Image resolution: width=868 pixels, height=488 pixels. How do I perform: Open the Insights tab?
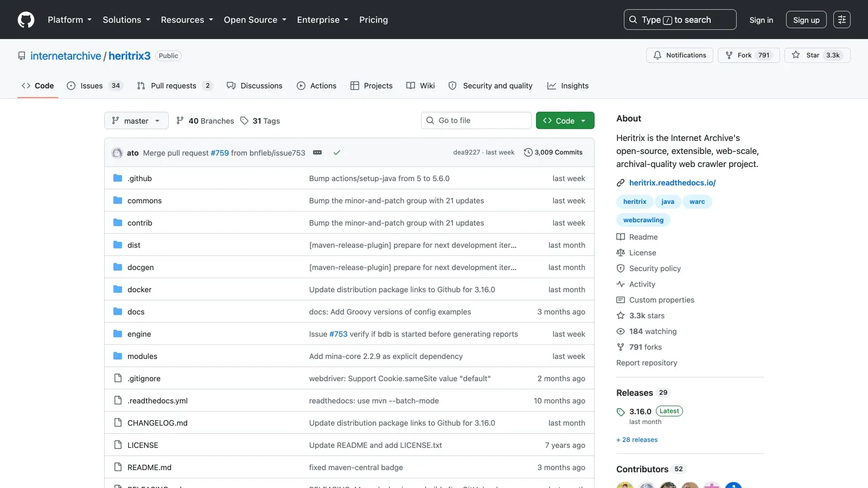pos(568,86)
